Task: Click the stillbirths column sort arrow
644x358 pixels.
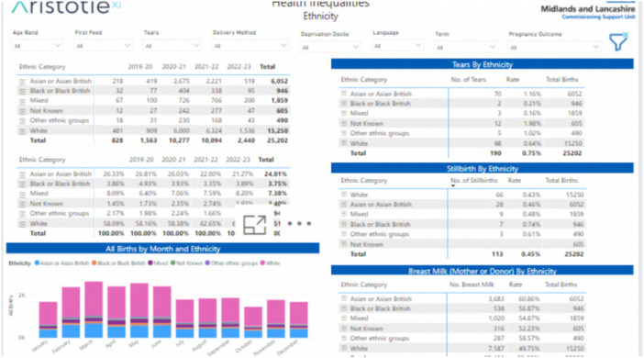Action: pyautogui.click(x=453, y=185)
